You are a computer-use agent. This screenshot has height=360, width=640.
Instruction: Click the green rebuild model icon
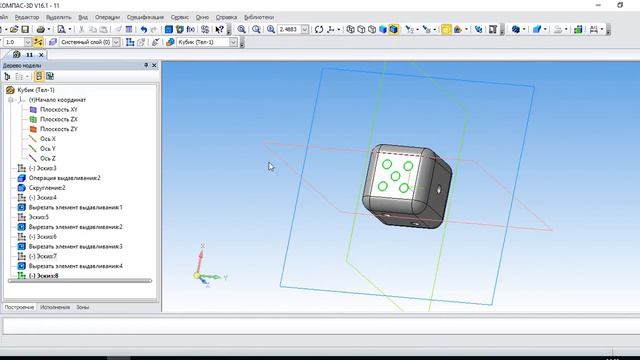click(578, 29)
